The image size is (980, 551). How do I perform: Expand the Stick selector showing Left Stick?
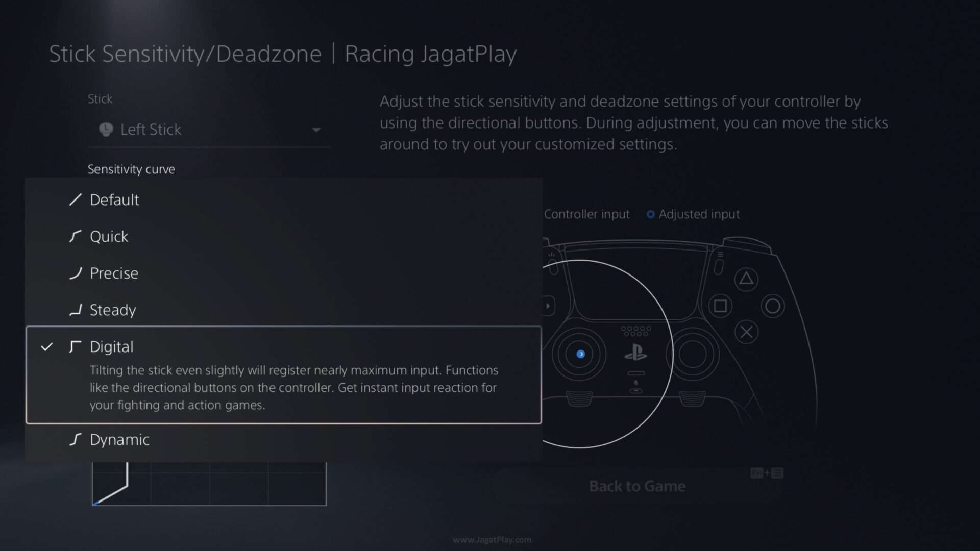click(209, 130)
